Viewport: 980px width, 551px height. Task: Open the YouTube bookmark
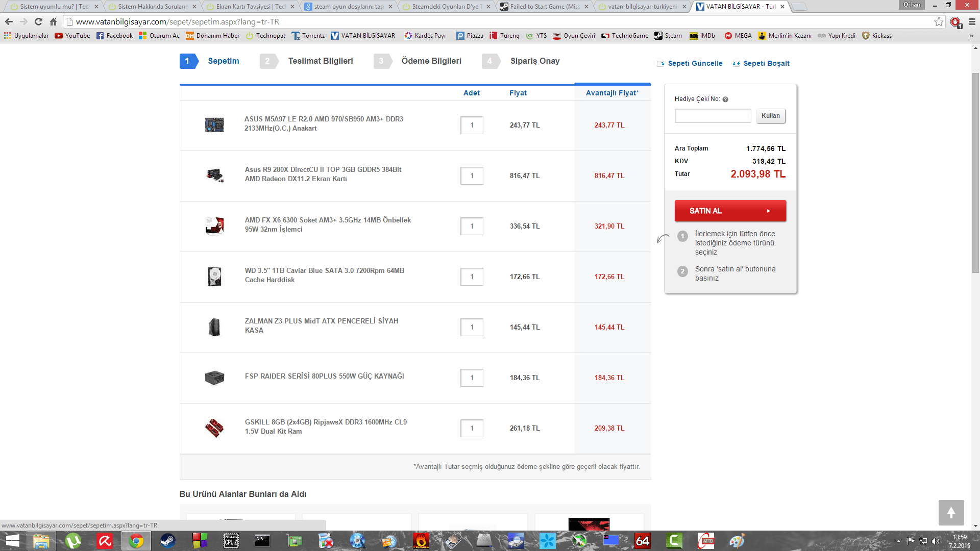pos(72,36)
